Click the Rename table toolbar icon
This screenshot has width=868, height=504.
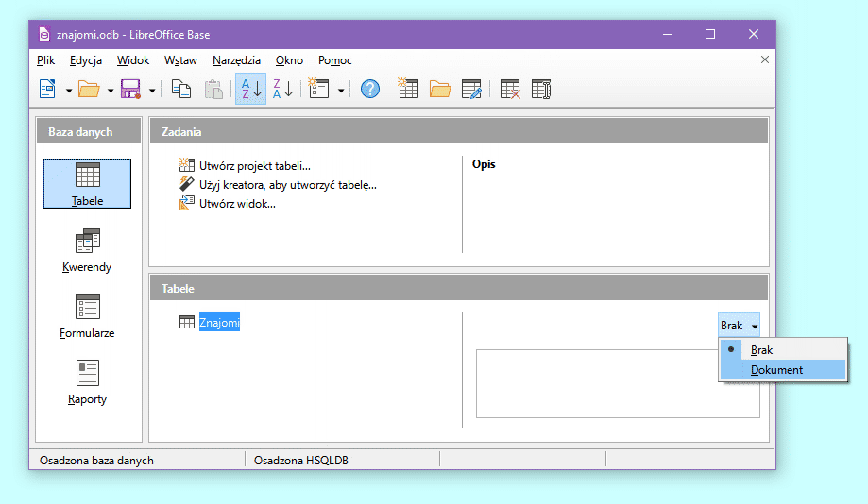click(541, 89)
